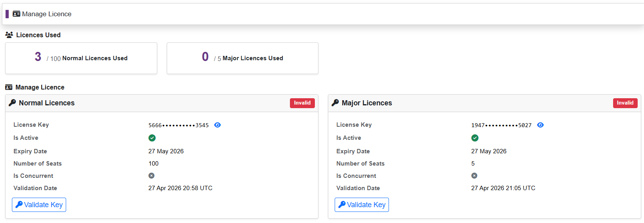Screen dimensions: 644x223
Task: Click the Major Licences panel heading
Action: click(x=367, y=103)
